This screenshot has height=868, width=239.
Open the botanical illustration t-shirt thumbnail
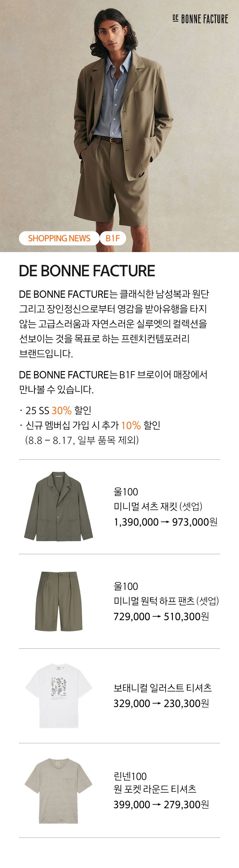tap(59, 696)
